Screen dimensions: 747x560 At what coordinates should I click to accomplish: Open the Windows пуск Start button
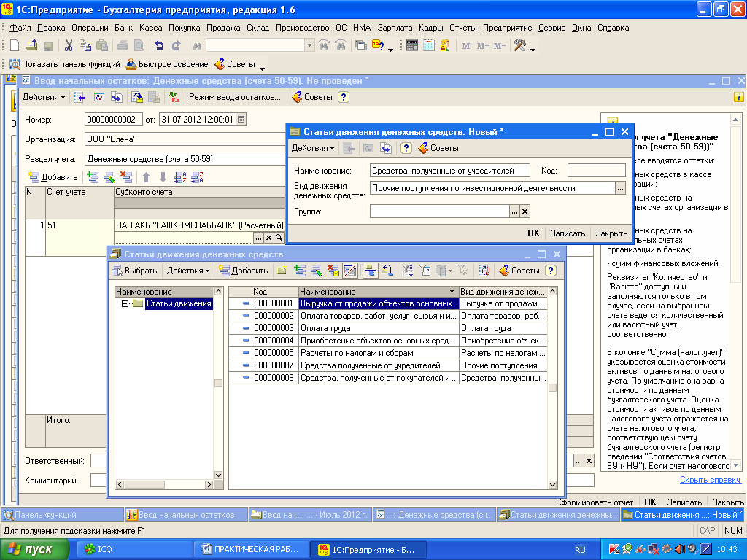pos(34,550)
